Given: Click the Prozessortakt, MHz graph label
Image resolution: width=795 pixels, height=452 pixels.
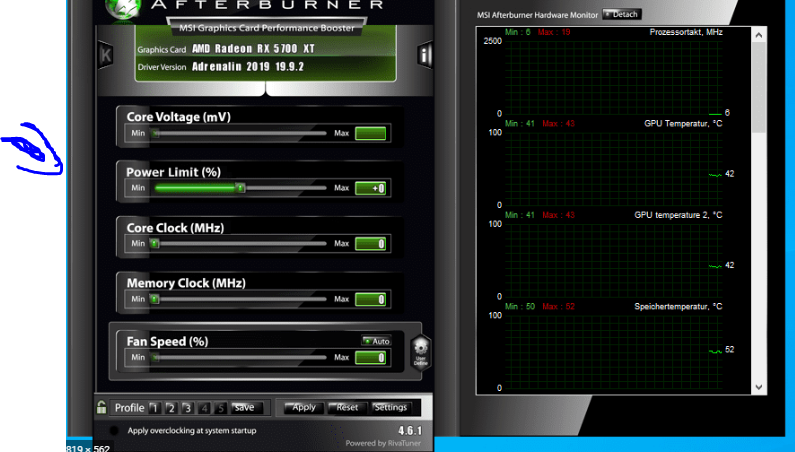Looking at the screenshot, I should (686, 32).
